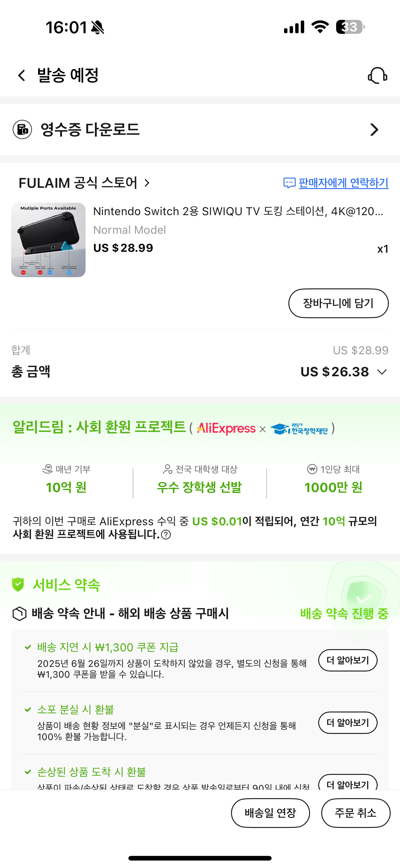Tap the AliExpress logo in donation banner
This screenshot has width=400, height=868.
click(226, 429)
